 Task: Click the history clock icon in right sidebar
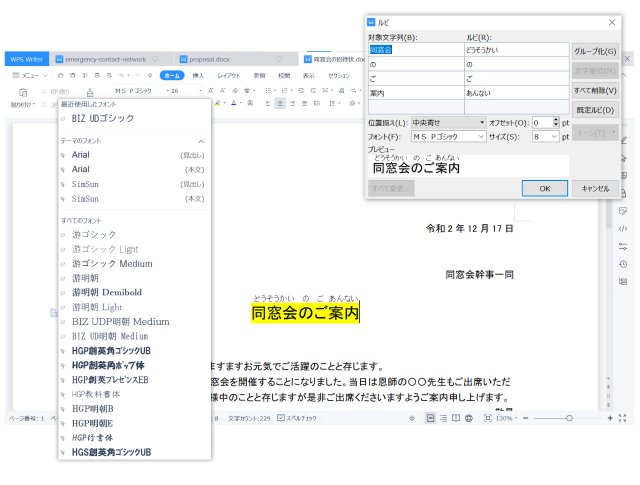click(x=623, y=264)
